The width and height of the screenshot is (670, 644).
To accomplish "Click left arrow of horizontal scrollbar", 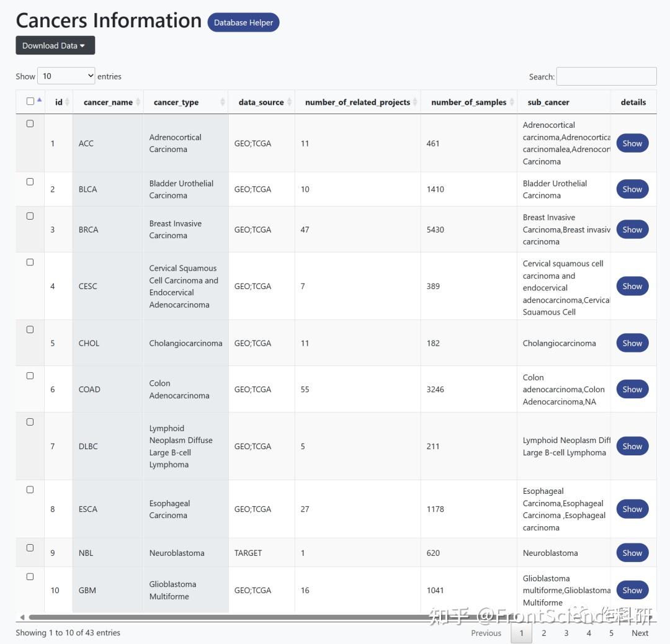I will [x=22, y=617].
